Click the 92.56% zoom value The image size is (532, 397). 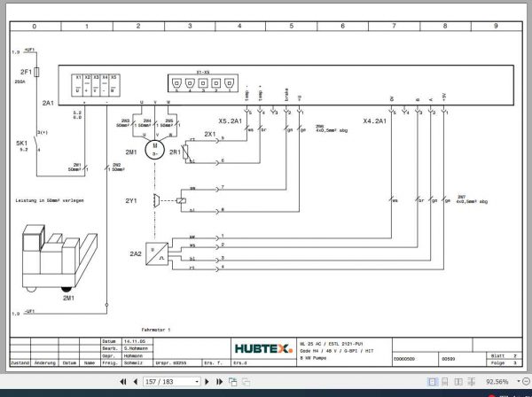click(x=497, y=382)
